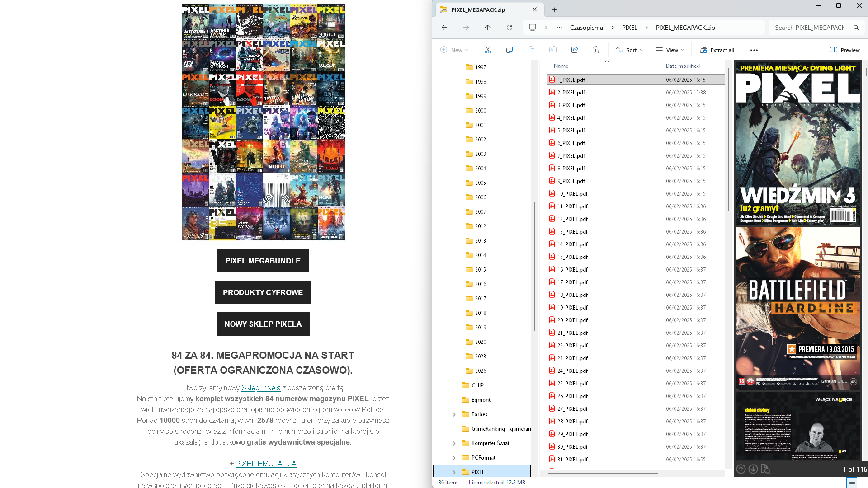Click the Delete trash icon
The image size is (868, 488).
[596, 50]
